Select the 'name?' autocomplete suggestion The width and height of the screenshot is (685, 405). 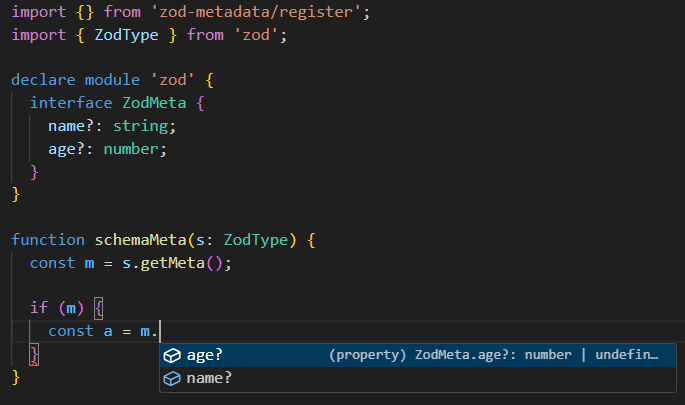[418, 378]
